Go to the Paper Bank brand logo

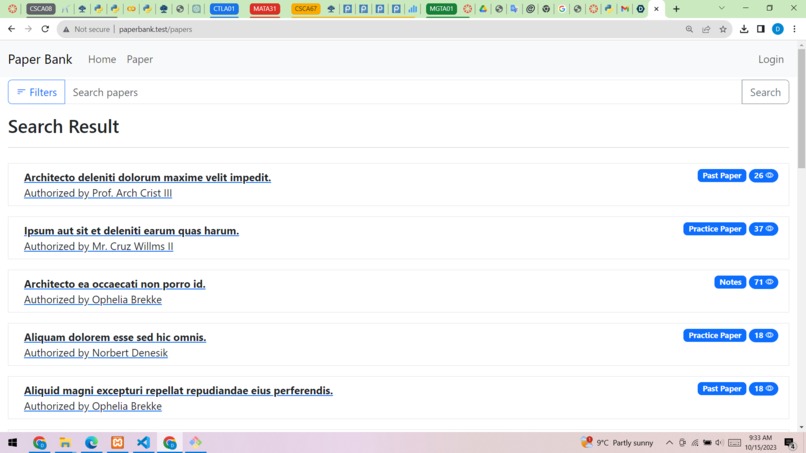pyautogui.click(x=40, y=59)
